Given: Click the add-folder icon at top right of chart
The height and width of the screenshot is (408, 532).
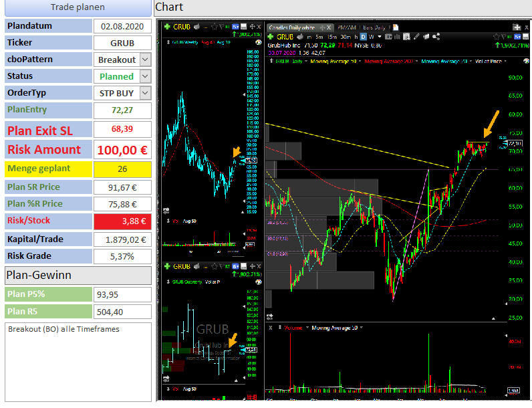Looking at the screenshot, I should tap(517, 27).
